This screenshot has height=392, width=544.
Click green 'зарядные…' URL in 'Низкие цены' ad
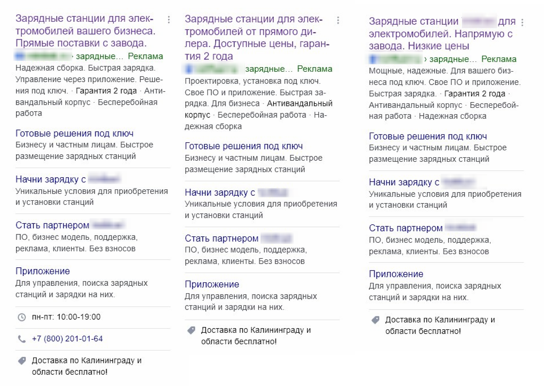click(449, 59)
